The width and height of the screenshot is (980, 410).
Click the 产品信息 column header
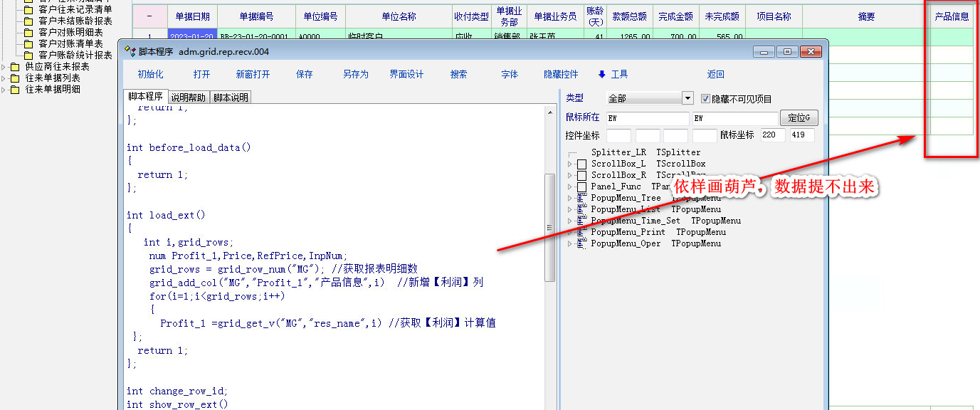(x=952, y=16)
